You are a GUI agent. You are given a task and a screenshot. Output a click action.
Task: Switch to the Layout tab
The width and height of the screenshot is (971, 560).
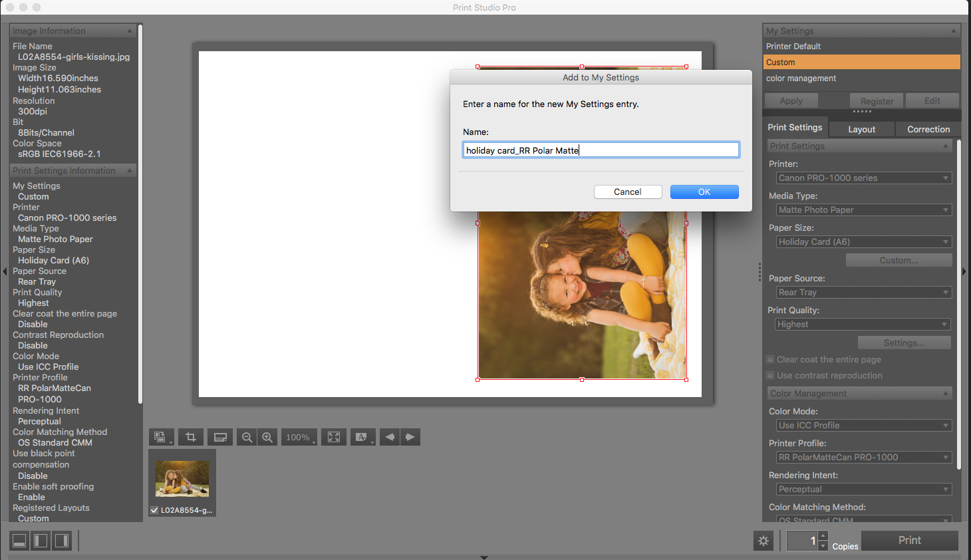(861, 129)
